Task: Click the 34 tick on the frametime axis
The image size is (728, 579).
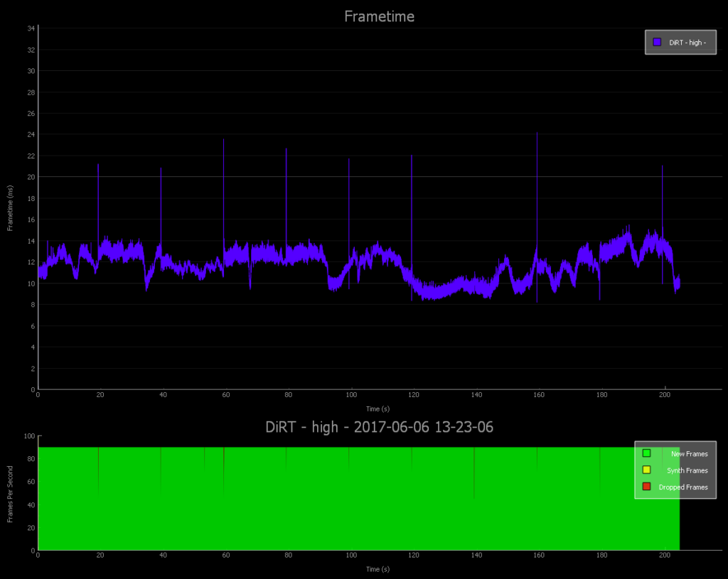Action: [x=31, y=28]
